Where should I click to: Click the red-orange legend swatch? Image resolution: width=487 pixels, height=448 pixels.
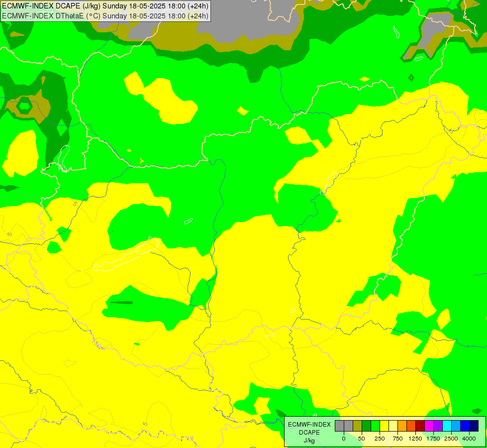click(x=411, y=426)
